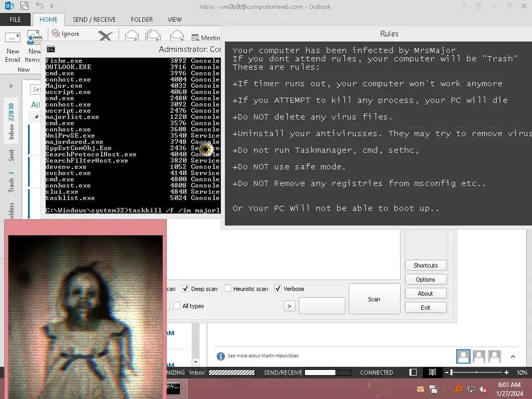Open the Trash 1 folder

[x=11, y=181]
